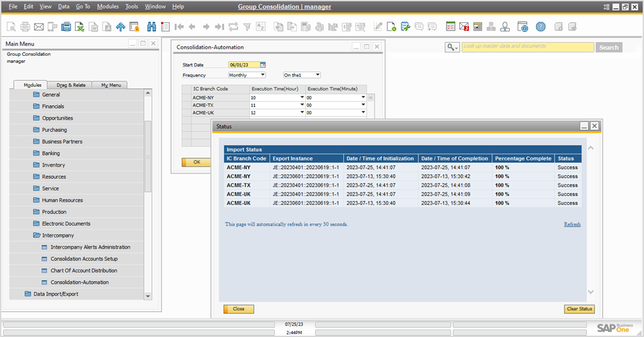Click the Refresh link in Status window
The height and width of the screenshot is (337, 644).
(x=572, y=224)
